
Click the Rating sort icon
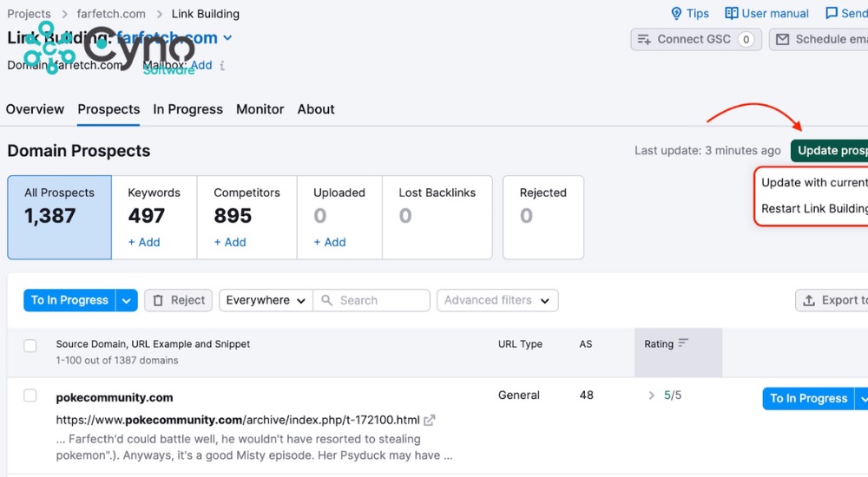[683, 343]
